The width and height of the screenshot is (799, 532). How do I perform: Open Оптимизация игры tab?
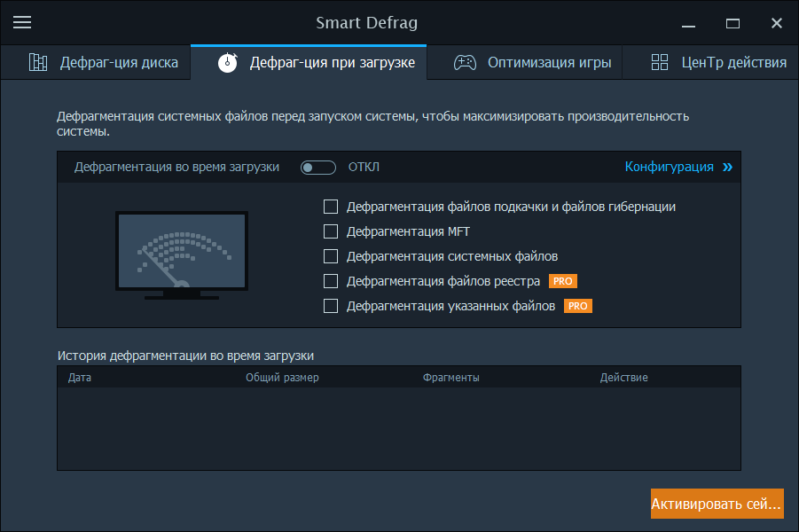click(524, 62)
